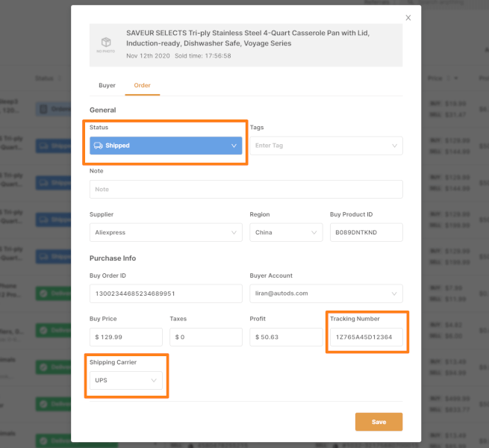Image resolution: width=489 pixels, height=448 pixels.
Task: Switch to the Buyer tab
Action: pos(107,85)
